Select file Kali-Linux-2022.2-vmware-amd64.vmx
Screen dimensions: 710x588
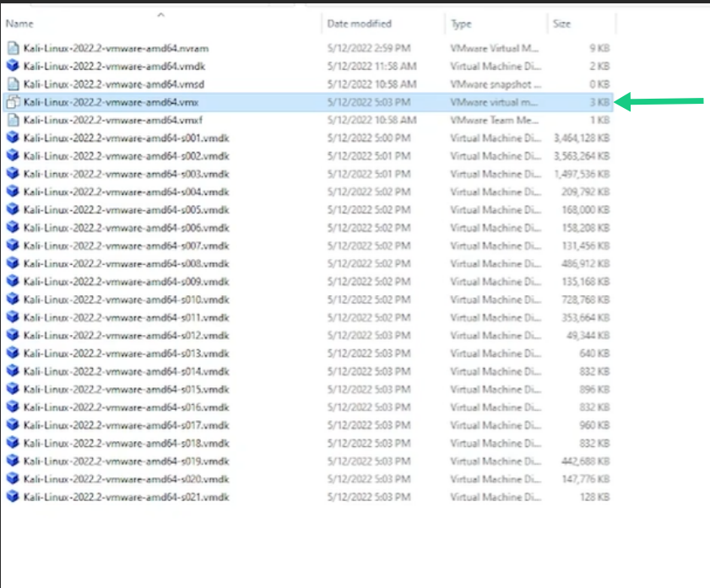[111, 102]
